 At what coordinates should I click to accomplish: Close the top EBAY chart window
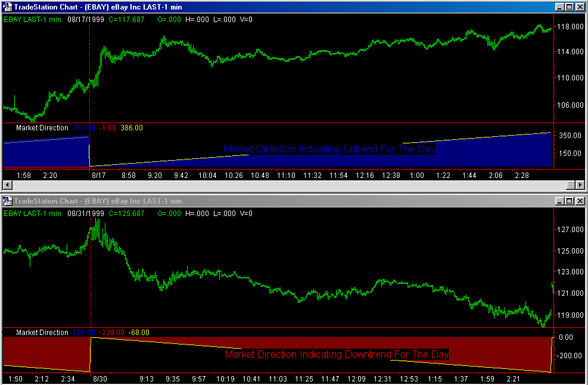coord(580,7)
